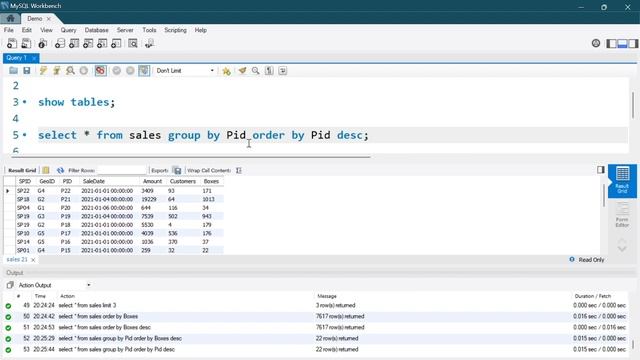Open a script file in query editor
Viewport: 640px width, 360px height.
[13, 71]
